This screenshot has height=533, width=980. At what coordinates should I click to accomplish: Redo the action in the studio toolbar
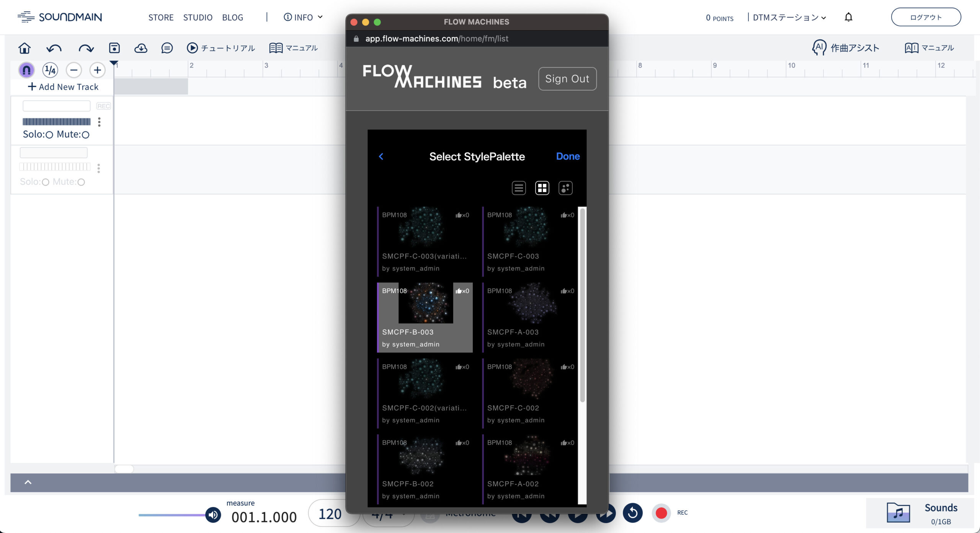point(86,48)
